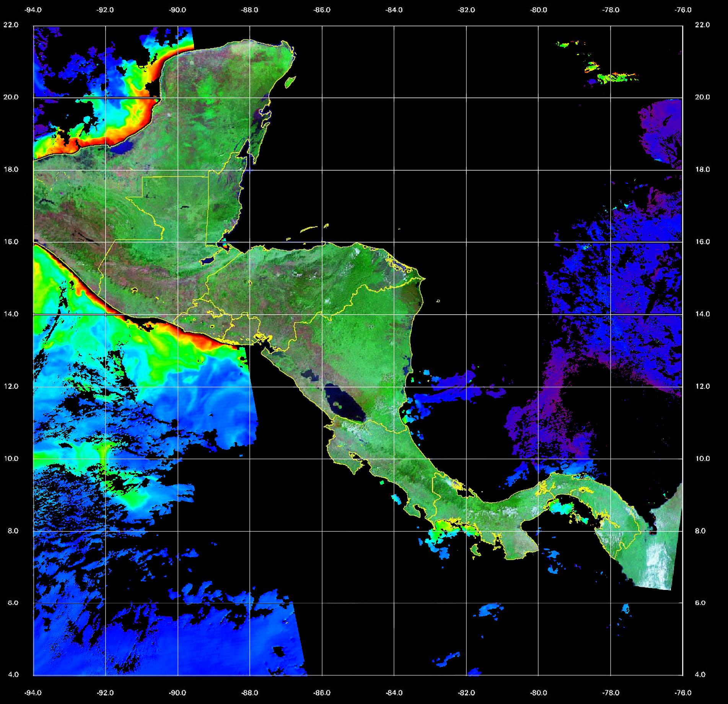Image resolution: width=728 pixels, height=704 pixels.
Task: Click the bottom axis label -76.0
Action: [683, 693]
